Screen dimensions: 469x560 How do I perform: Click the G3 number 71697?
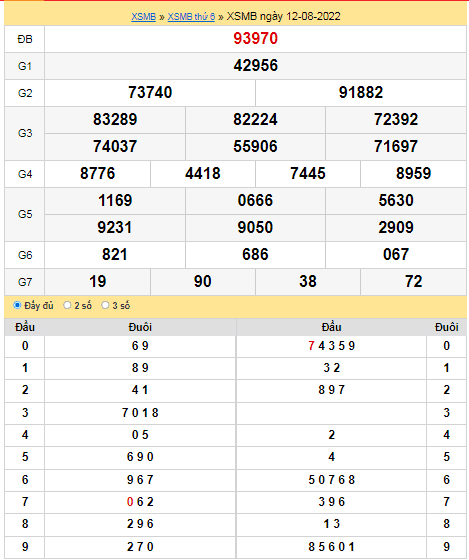pyautogui.click(x=396, y=146)
